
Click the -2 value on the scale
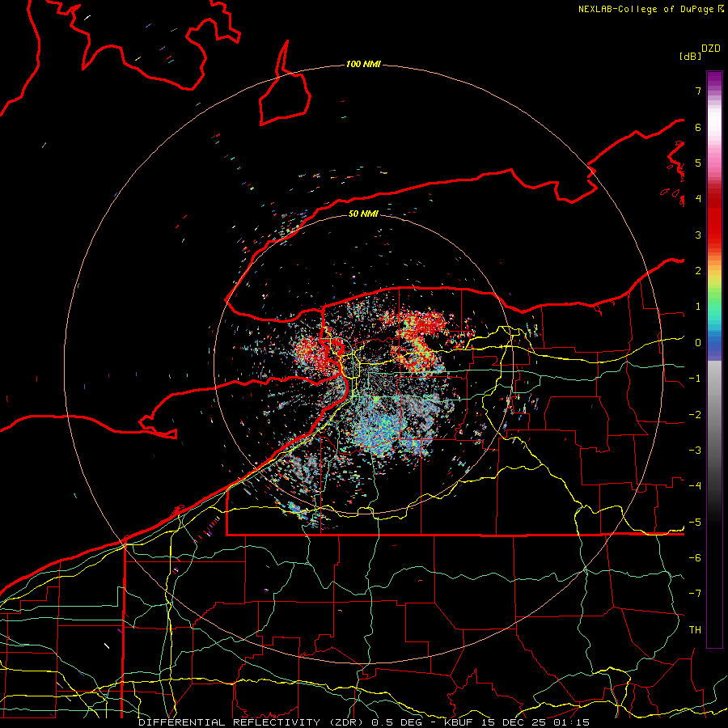point(695,415)
